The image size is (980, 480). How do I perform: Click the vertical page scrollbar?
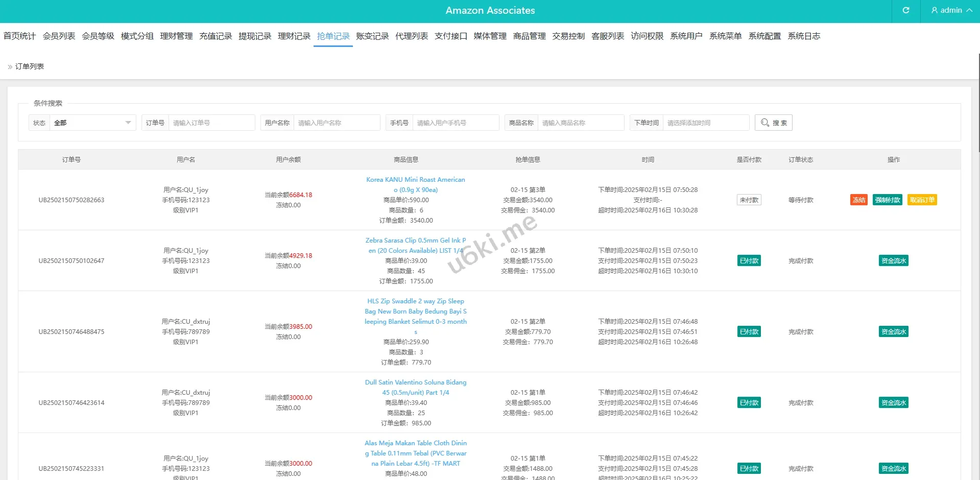pyautogui.click(x=978, y=102)
